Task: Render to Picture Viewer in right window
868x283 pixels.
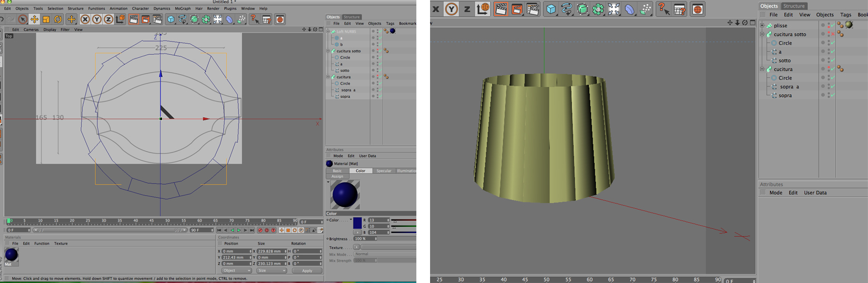Action: (517, 9)
